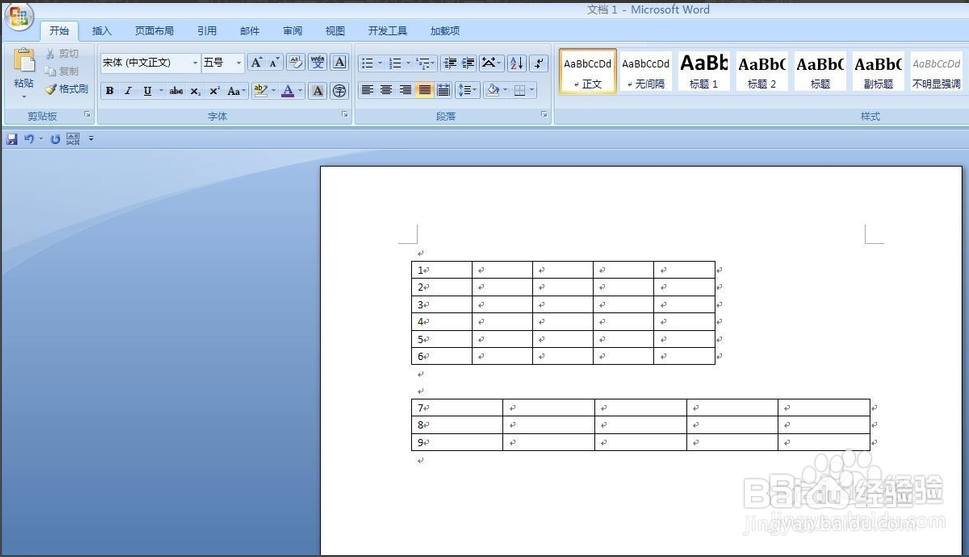Click the Phonetic Guide (文) icon
Image resolution: width=969 pixels, height=557 pixels.
[318, 62]
